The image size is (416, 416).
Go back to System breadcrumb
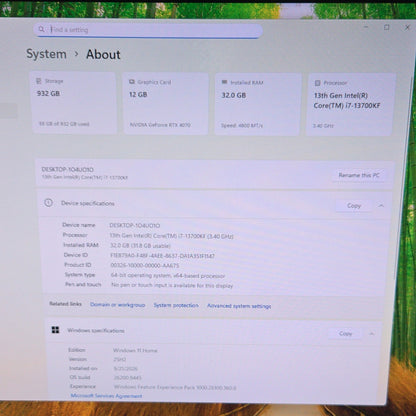46,54
